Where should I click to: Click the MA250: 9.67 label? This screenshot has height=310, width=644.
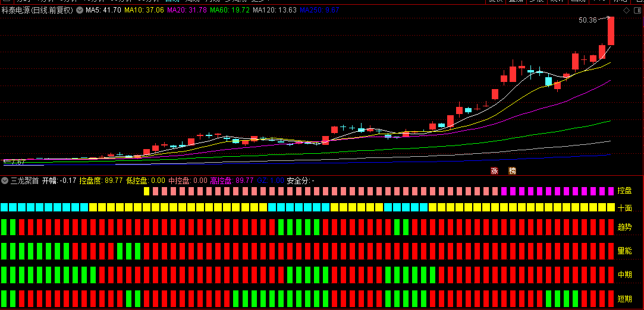pos(319,10)
